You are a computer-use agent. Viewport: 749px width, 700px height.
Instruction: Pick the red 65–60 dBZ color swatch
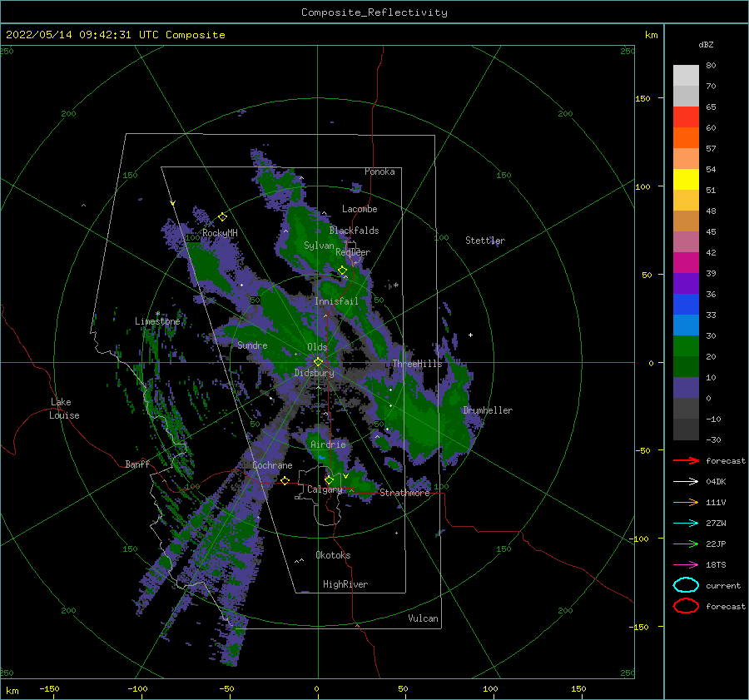[686, 117]
